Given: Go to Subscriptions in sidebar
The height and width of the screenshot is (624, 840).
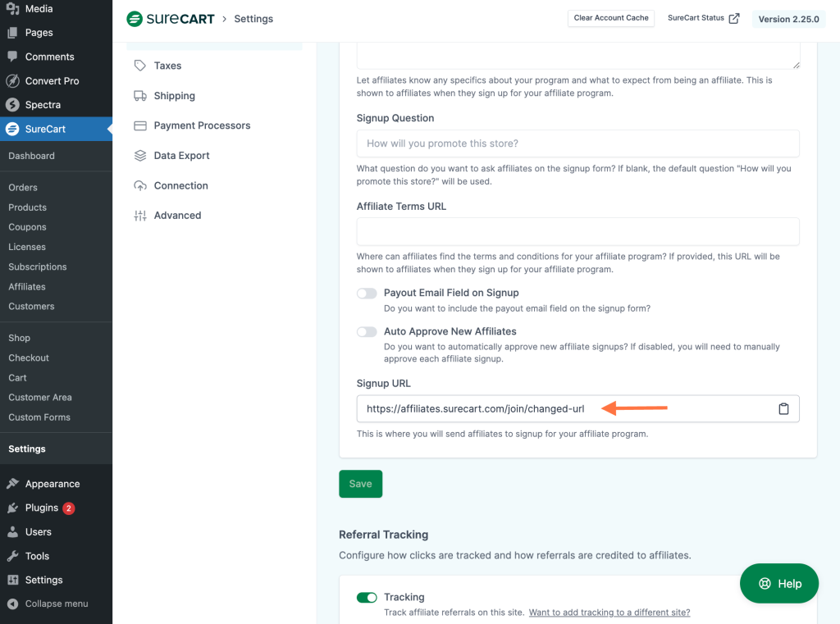Looking at the screenshot, I should coord(38,266).
